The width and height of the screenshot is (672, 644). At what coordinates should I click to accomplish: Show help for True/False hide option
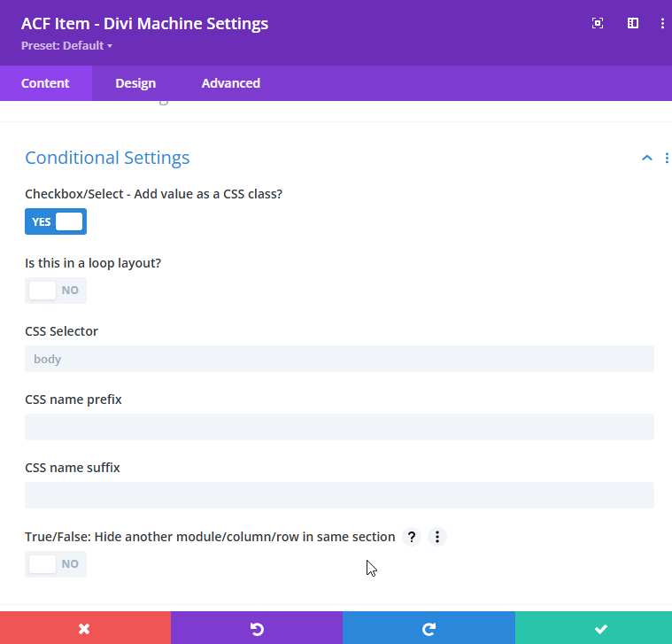click(412, 537)
